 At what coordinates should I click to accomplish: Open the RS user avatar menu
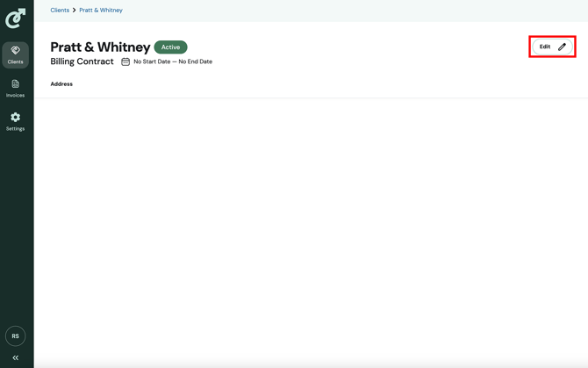[16, 336]
